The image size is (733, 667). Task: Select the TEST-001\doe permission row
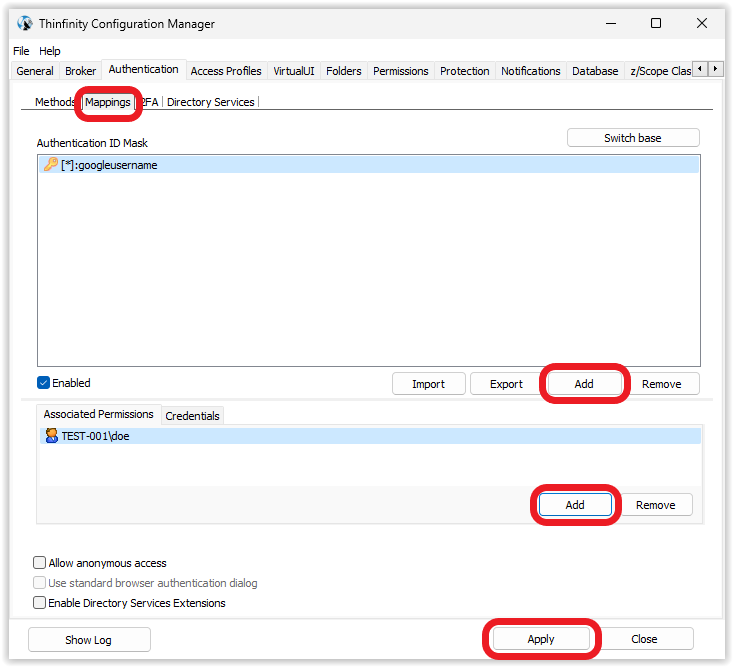pyautogui.click(x=370, y=436)
